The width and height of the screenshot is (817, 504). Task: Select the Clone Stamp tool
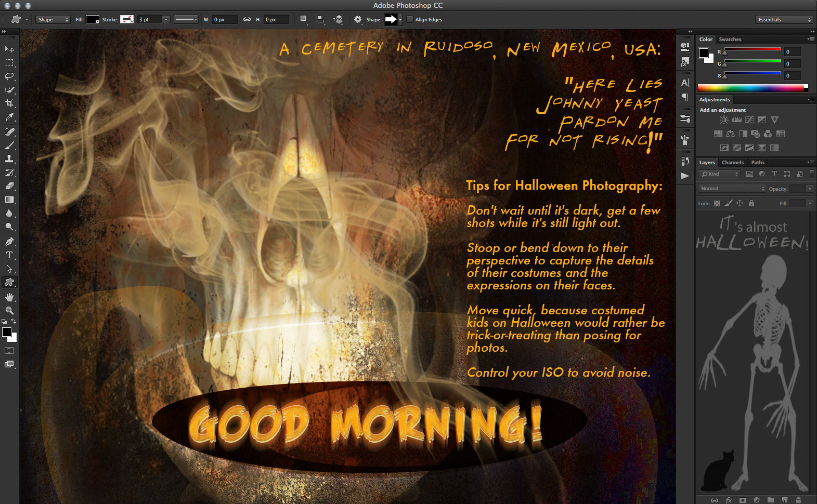pyautogui.click(x=9, y=159)
